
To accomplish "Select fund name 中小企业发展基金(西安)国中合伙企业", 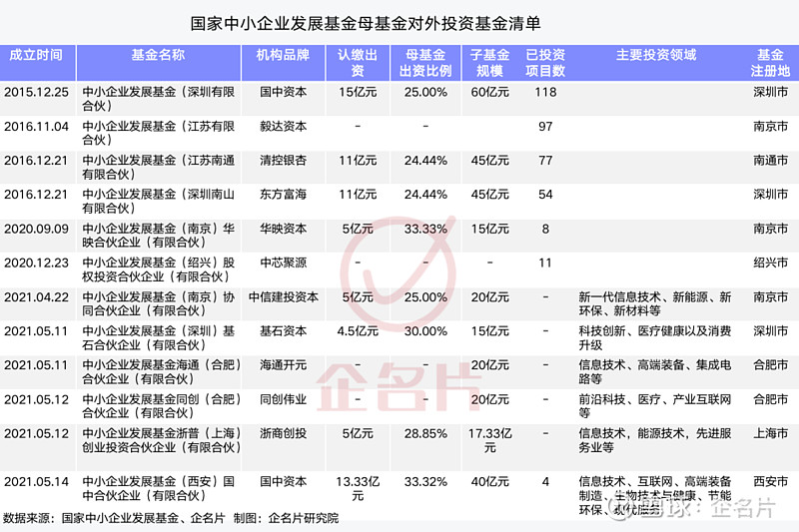I will point(158,488).
